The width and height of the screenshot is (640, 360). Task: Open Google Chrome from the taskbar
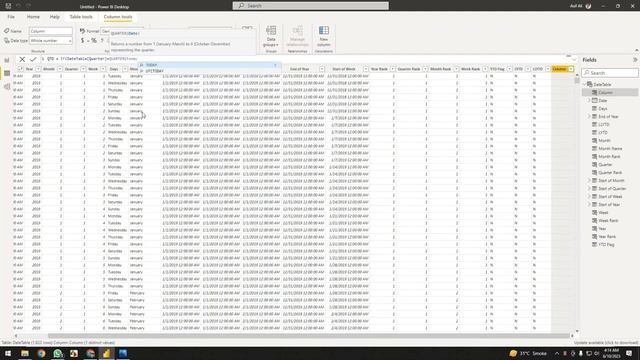pos(41,353)
